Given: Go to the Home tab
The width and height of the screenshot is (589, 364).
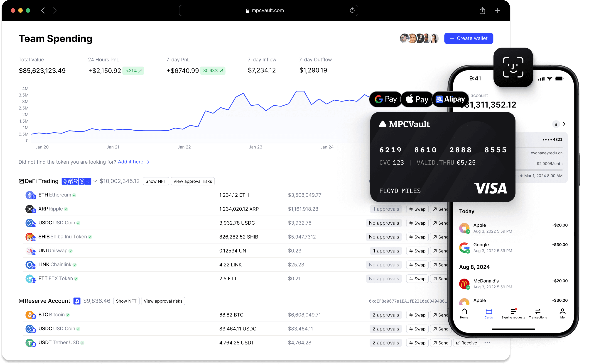Looking at the screenshot, I should [x=464, y=313].
